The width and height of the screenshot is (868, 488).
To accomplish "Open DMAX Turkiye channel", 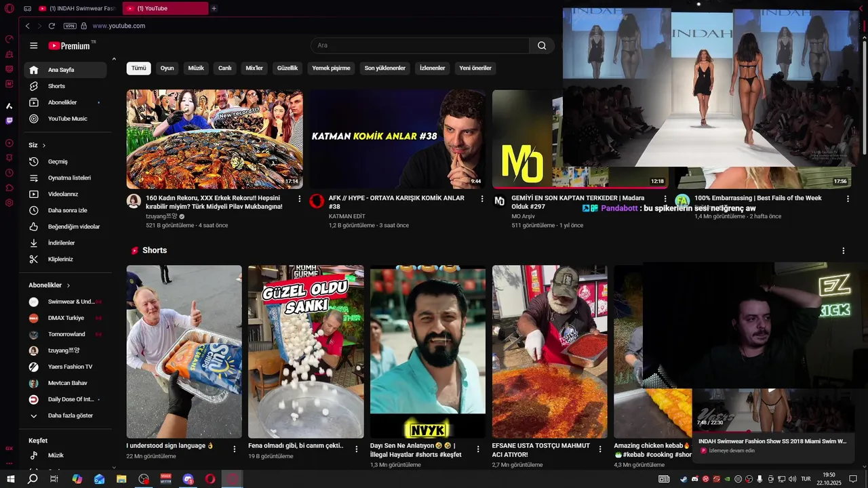I will pos(65,318).
